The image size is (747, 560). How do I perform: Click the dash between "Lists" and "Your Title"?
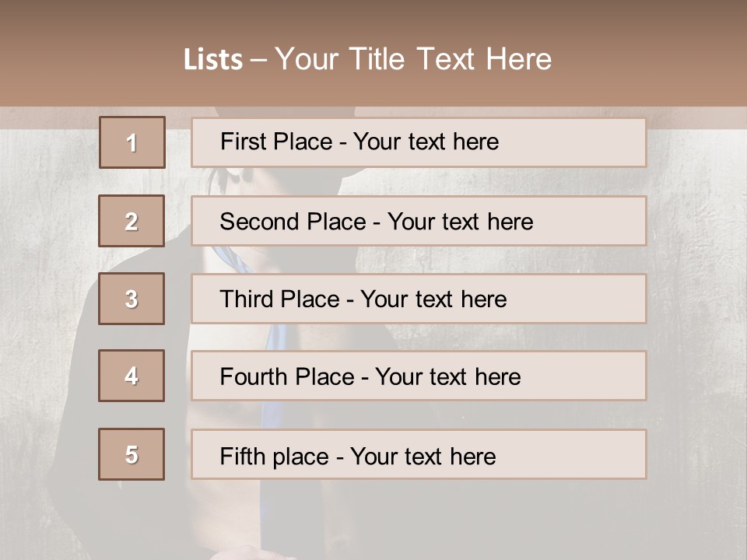(x=258, y=60)
